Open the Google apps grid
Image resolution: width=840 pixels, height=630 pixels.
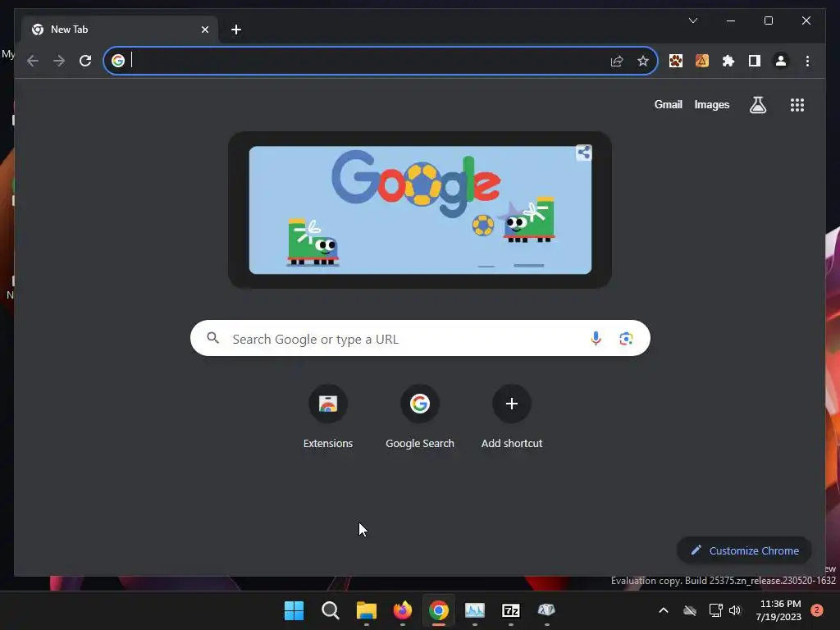(797, 105)
